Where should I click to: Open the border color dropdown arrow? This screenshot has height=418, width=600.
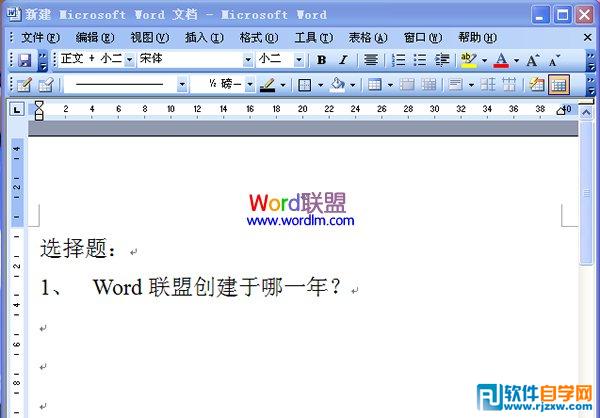point(283,85)
